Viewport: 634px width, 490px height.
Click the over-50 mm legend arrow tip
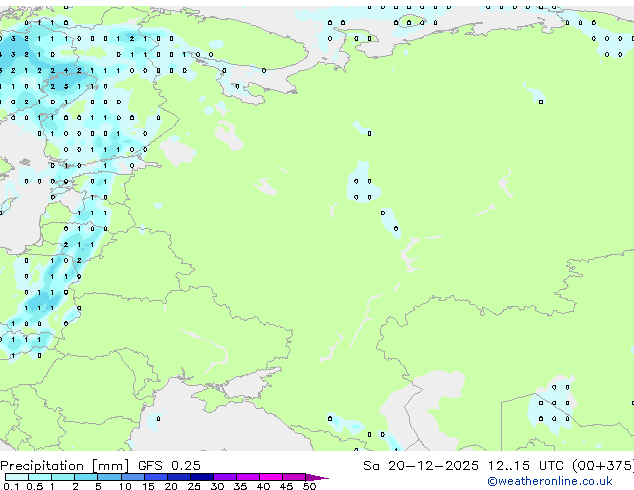(317, 477)
